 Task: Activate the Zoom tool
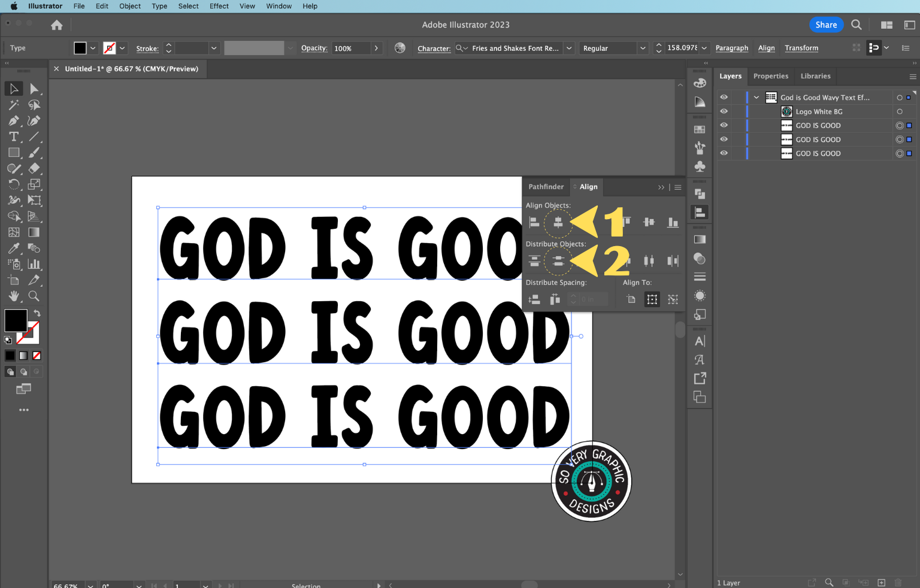coord(34,296)
